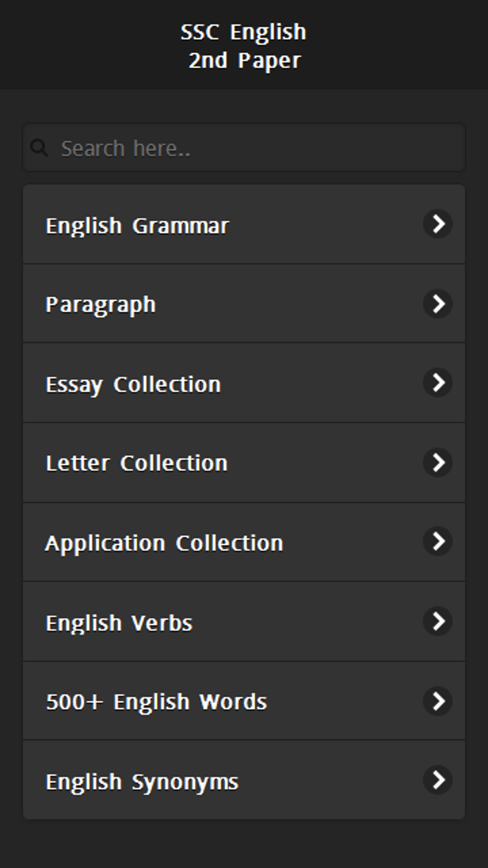The image size is (488, 868).
Task: Click the SSC English 2nd Paper title
Action: [244, 46]
